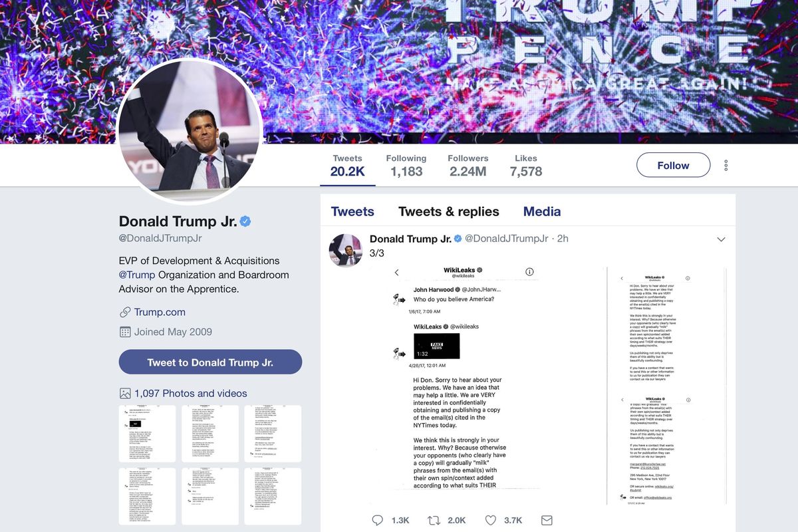Click the verified badge beside the profile name
The height and width of the screenshot is (532, 798).
pos(245,221)
